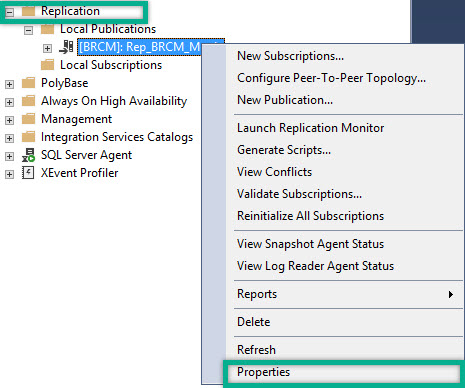The height and width of the screenshot is (388, 465).
Task: Select the [BRCM]: Rep_BRCM_M publication label
Action: tap(139, 47)
